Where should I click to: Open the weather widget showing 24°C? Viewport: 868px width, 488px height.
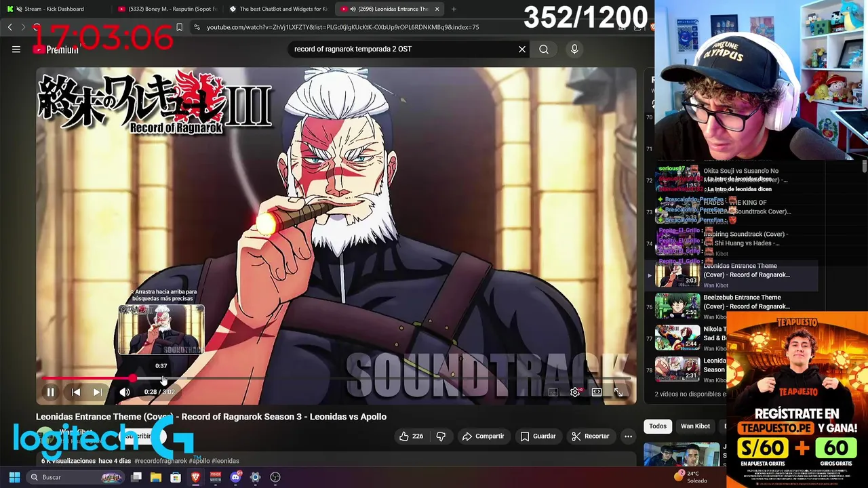point(692,476)
